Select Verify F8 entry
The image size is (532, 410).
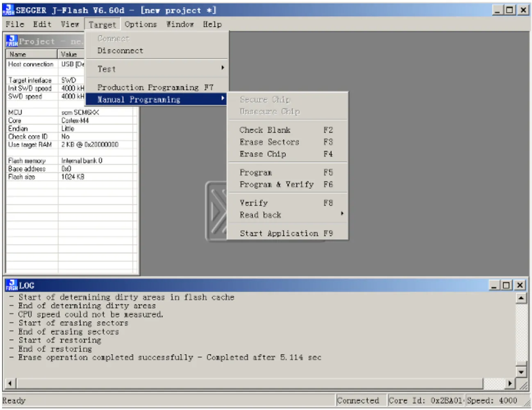pyautogui.click(x=288, y=203)
